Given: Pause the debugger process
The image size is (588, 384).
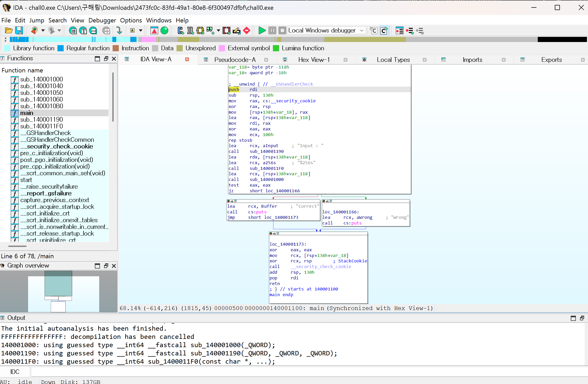Looking at the screenshot, I should tap(272, 31).
